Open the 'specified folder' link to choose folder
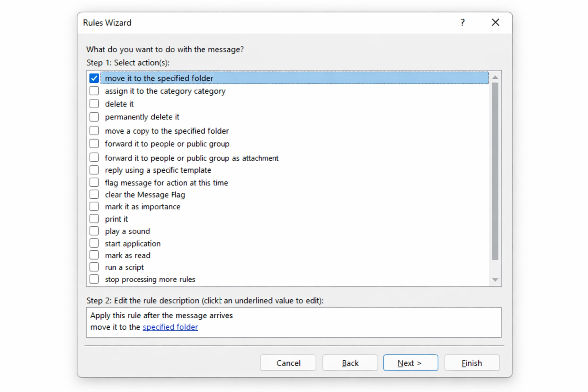Viewport: 588px width, 392px height. [x=170, y=327]
